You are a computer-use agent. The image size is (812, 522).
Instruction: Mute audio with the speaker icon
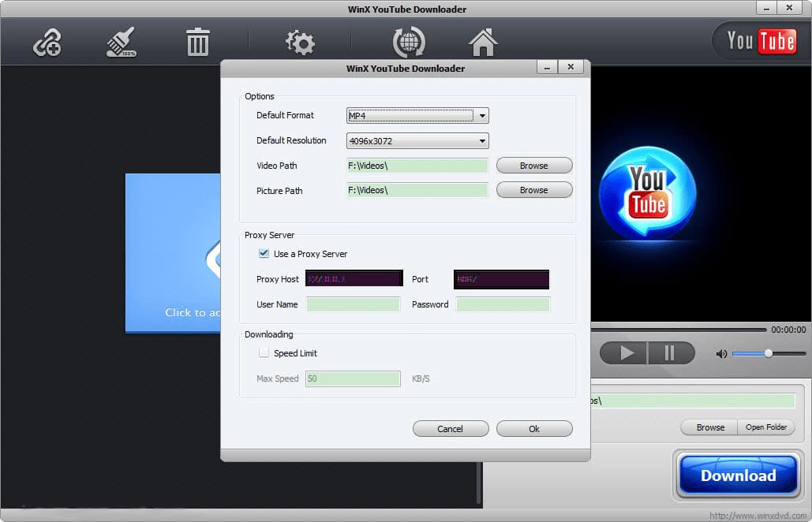pyautogui.click(x=721, y=354)
